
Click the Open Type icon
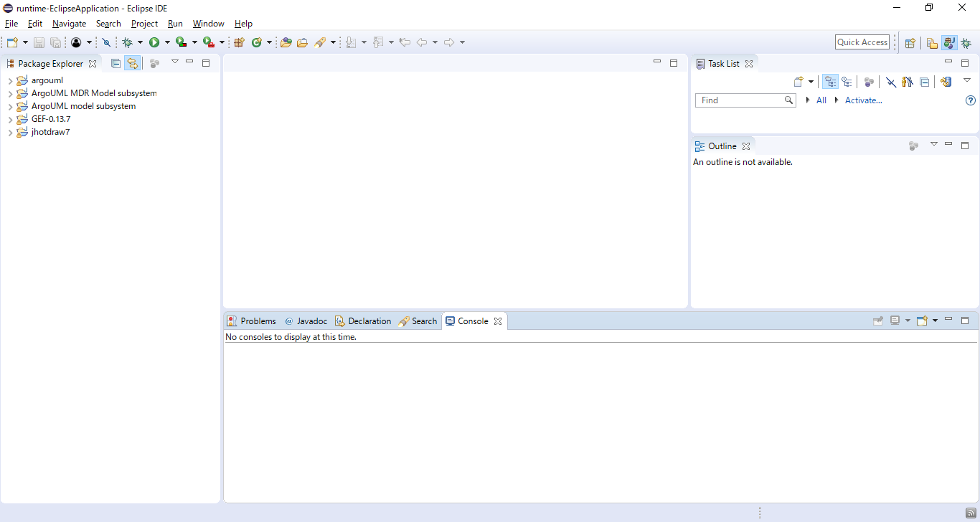(286, 42)
